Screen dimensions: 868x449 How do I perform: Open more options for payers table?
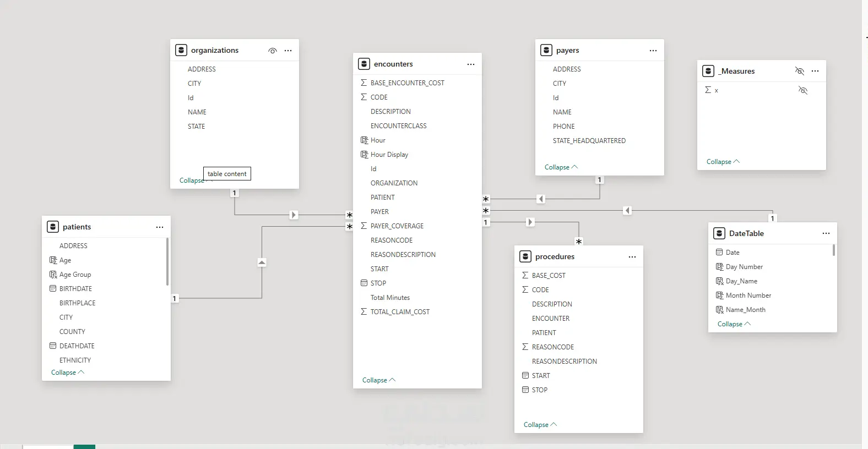tap(653, 51)
